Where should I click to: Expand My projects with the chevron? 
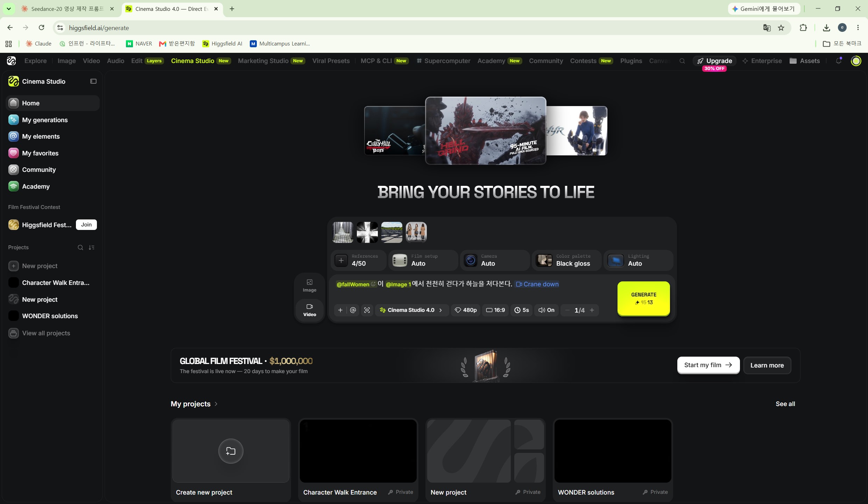pos(216,404)
